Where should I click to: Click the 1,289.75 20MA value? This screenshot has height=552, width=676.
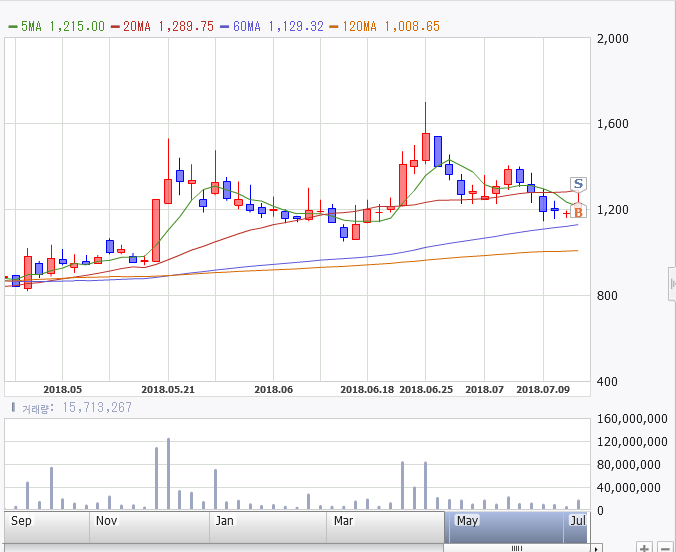pyautogui.click(x=186, y=26)
